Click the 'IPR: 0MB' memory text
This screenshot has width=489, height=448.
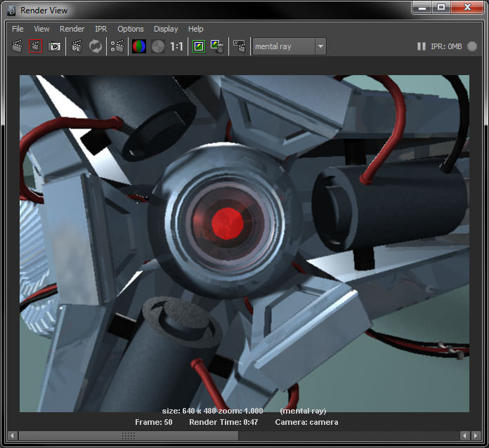(x=446, y=46)
